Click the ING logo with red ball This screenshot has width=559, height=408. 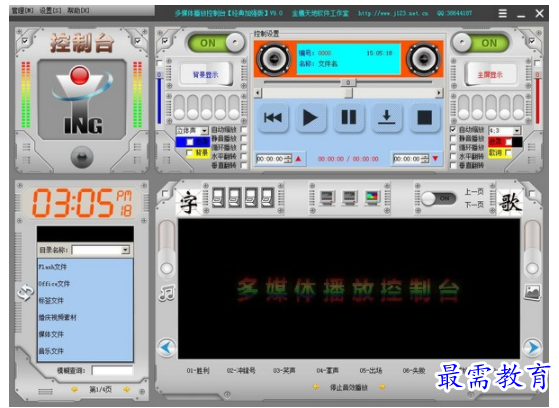coord(82,100)
